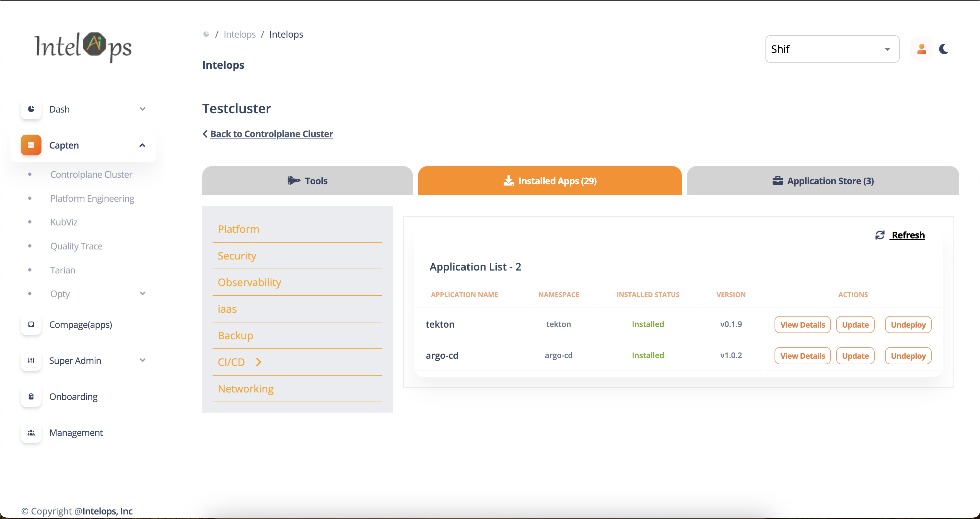
Task: Click the Super Admin sliders icon
Action: point(31,360)
